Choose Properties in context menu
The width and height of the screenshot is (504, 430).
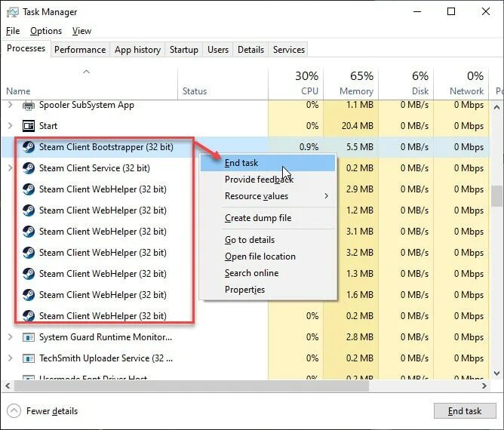coord(268,290)
